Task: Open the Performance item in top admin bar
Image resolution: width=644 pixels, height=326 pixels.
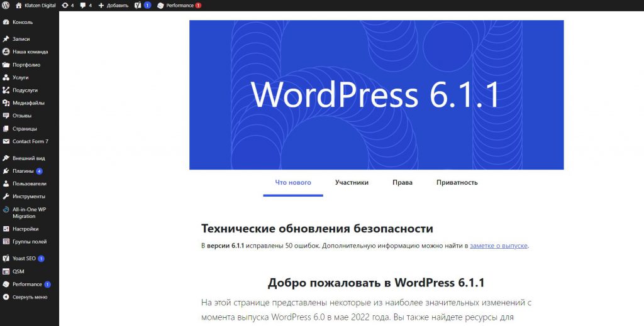Action: [x=179, y=5]
